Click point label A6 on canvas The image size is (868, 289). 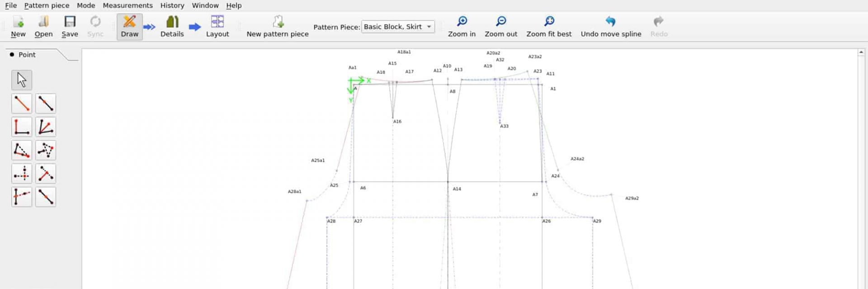363,188
